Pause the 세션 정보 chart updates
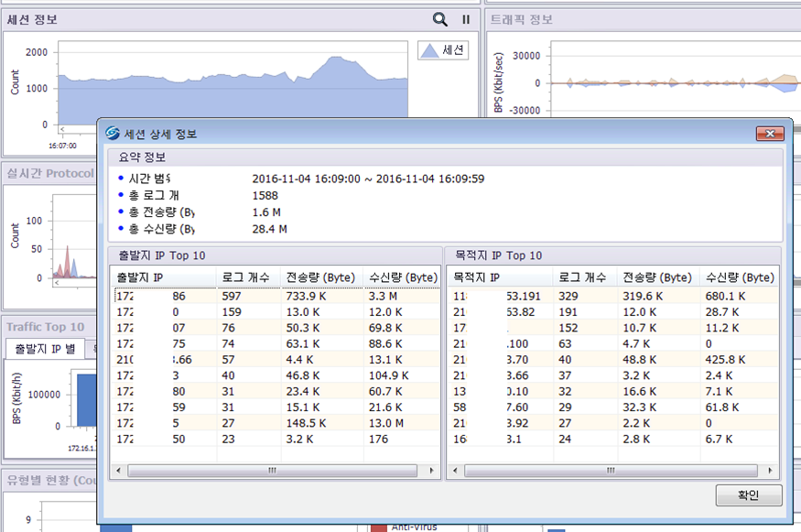The height and width of the screenshot is (532, 801). (466, 19)
